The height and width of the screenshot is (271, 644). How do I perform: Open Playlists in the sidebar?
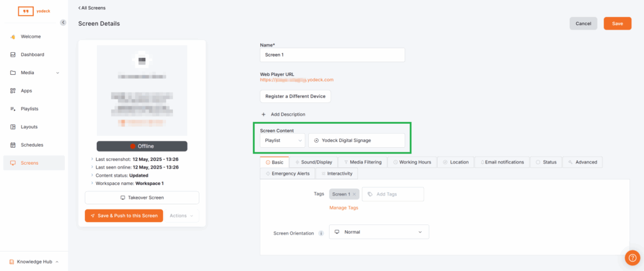tap(30, 109)
